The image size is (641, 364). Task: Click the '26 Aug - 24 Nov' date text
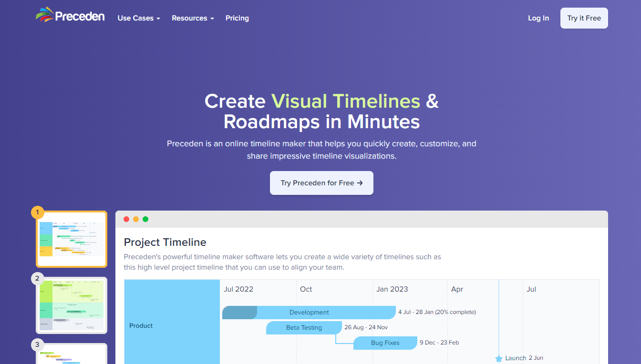coord(366,327)
